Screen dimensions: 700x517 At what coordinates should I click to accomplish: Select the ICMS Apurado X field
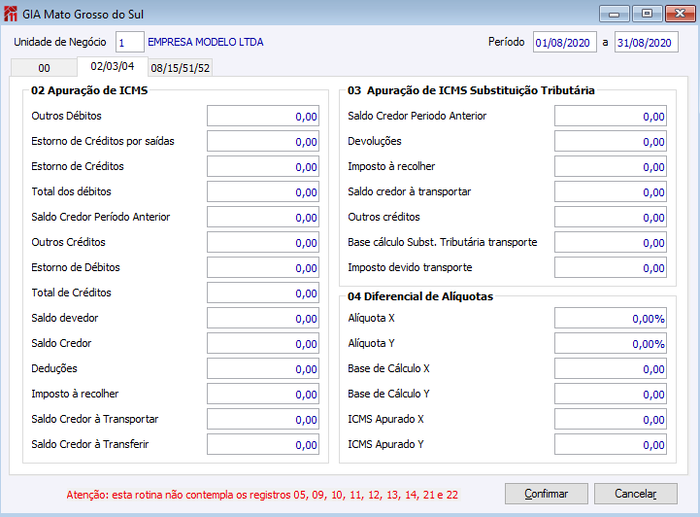point(610,419)
